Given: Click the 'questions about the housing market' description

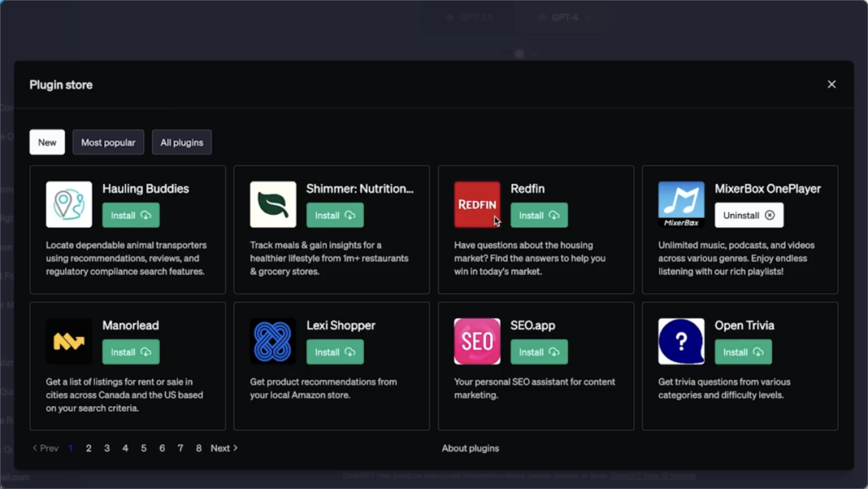Looking at the screenshot, I should click(x=530, y=258).
